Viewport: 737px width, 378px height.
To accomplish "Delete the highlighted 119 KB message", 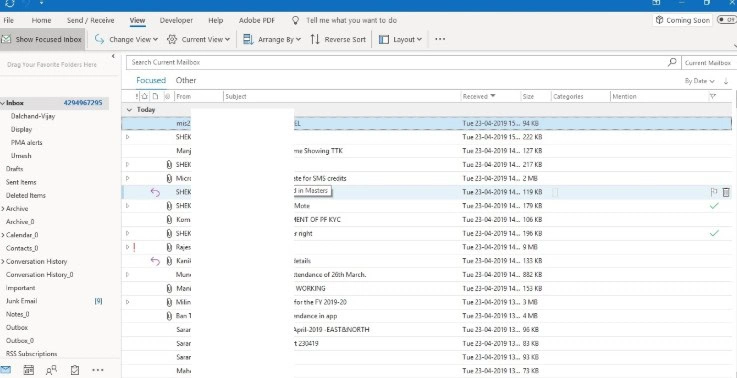I will point(726,192).
